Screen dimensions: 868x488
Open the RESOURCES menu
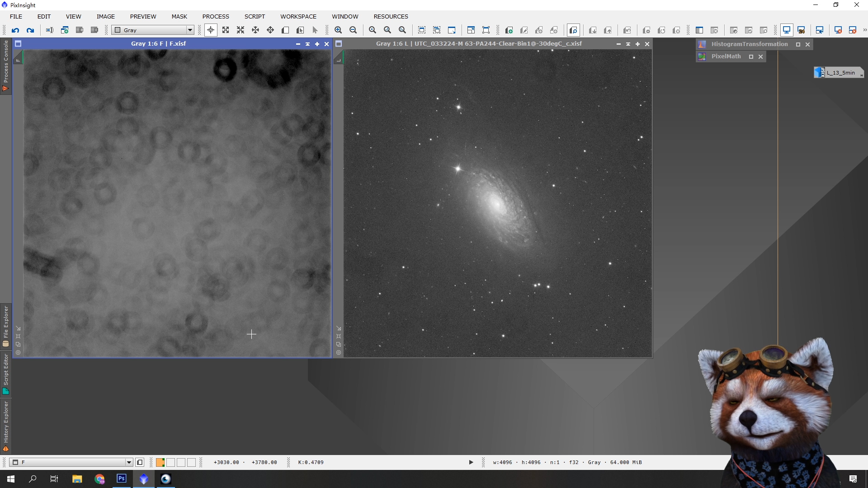pyautogui.click(x=391, y=16)
